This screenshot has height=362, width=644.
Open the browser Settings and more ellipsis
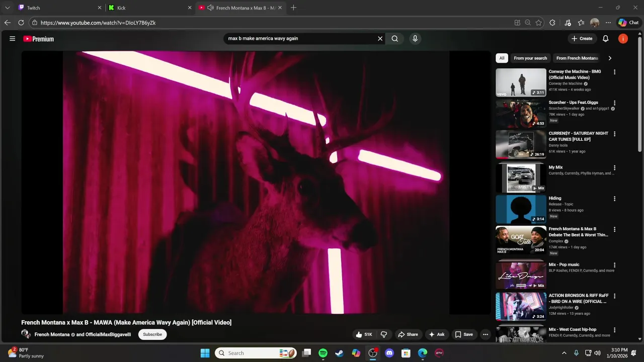[608, 23]
